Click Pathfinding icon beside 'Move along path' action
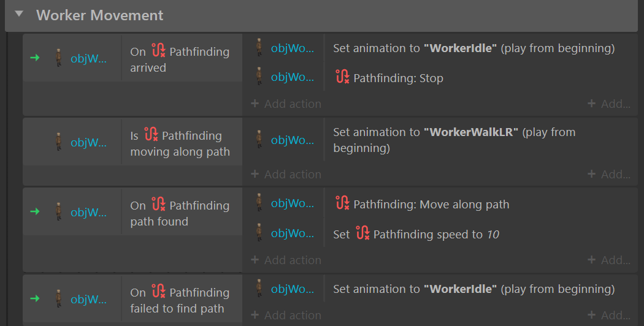This screenshot has height=326, width=644. coord(342,203)
